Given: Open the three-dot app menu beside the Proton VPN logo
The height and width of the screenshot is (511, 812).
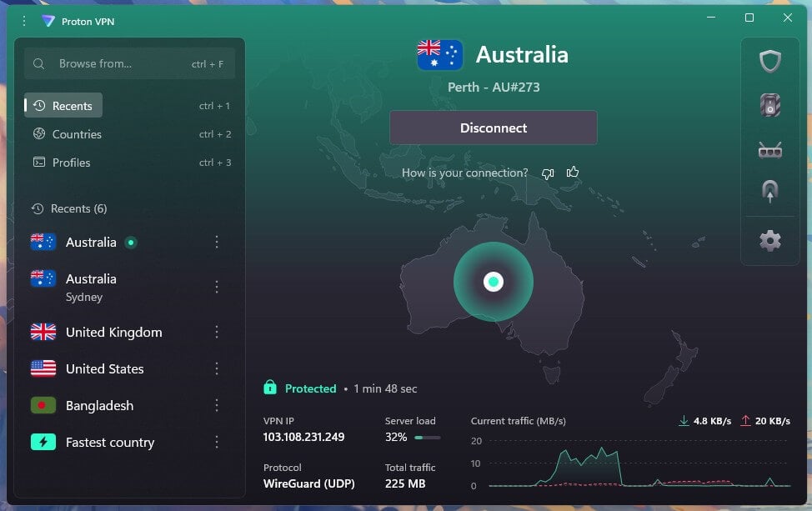Looking at the screenshot, I should click(24, 21).
